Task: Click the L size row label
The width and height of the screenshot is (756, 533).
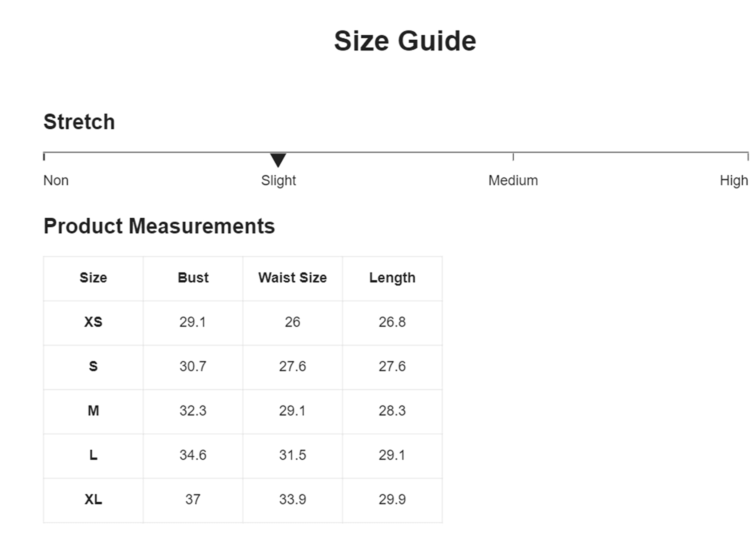Action: tap(93, 455)
